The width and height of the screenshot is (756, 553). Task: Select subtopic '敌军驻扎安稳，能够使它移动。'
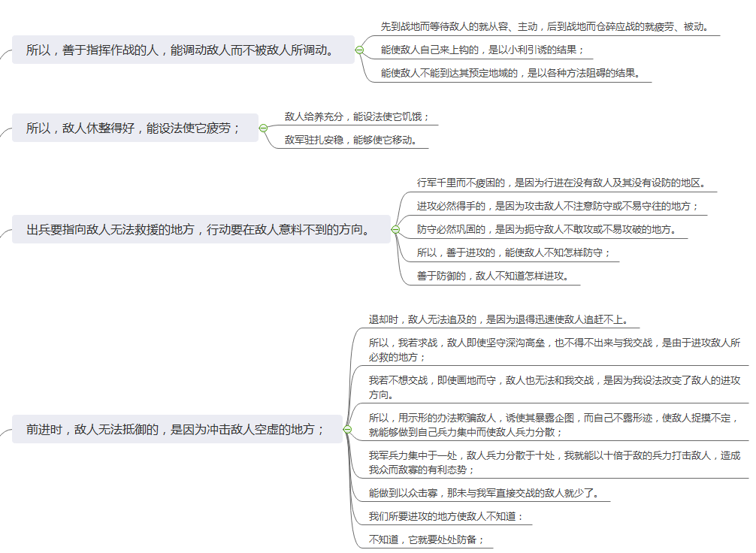[x=351, y=140]
